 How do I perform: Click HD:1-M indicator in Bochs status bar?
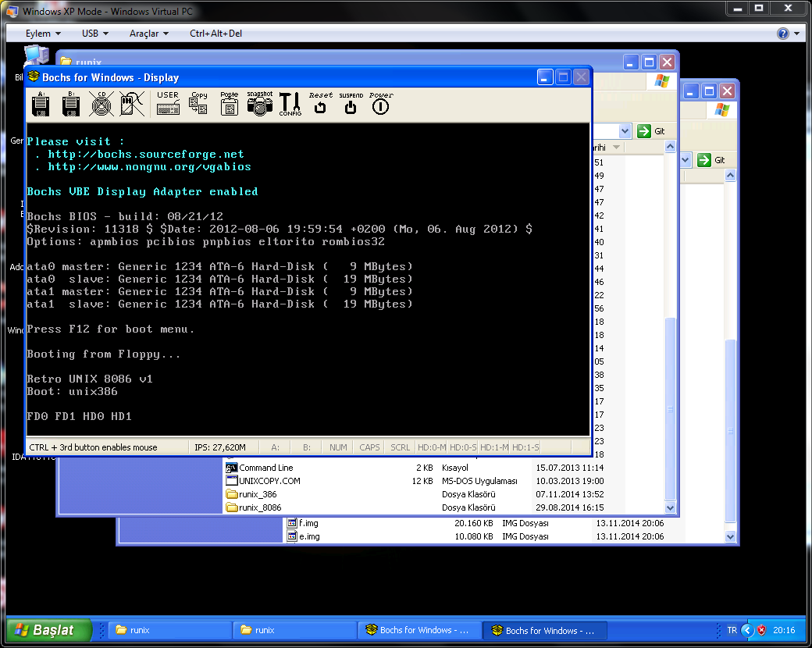pyautogui.click(x=494, y=447)
